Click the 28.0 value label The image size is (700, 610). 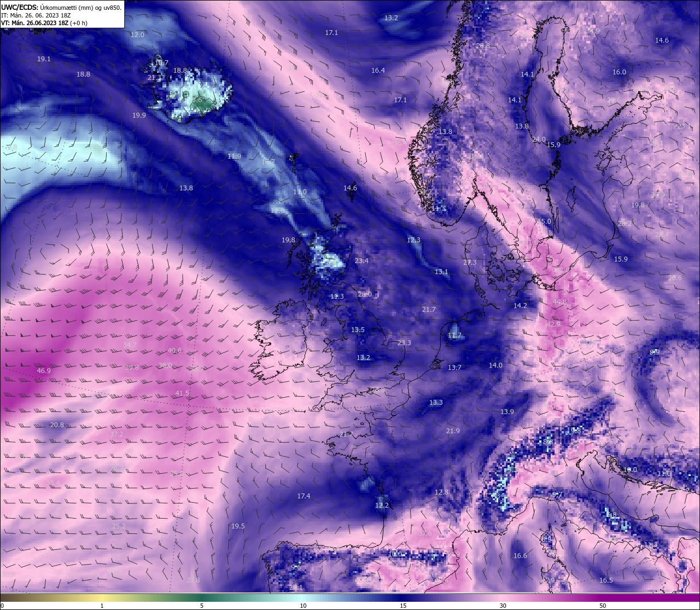(x=365, y=294)
